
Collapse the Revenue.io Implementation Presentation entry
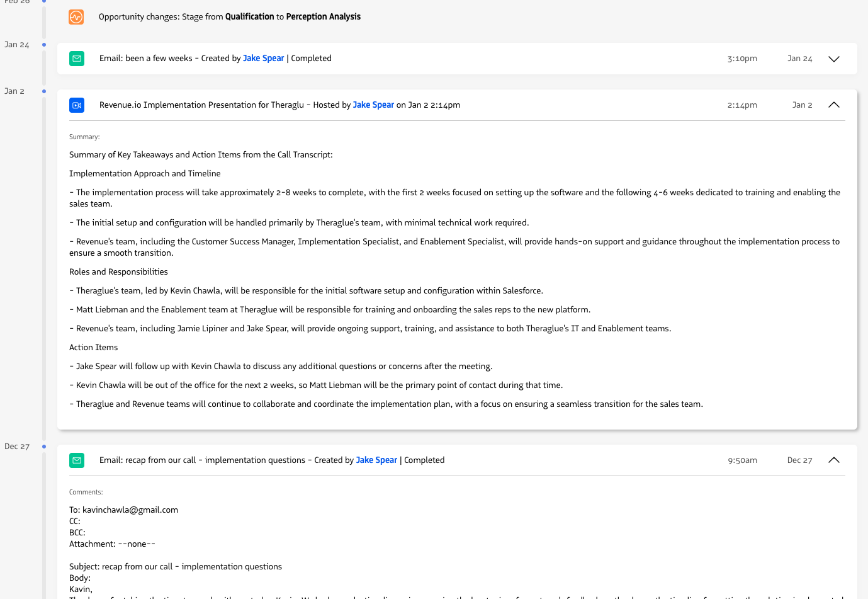coord(833,105)
